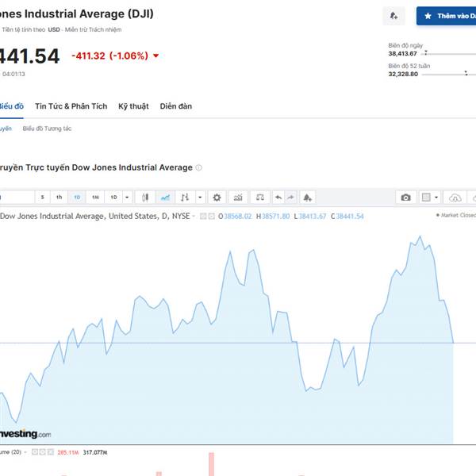
Task: Click the daily low value 38,413.67
Action: pos(402,54)
